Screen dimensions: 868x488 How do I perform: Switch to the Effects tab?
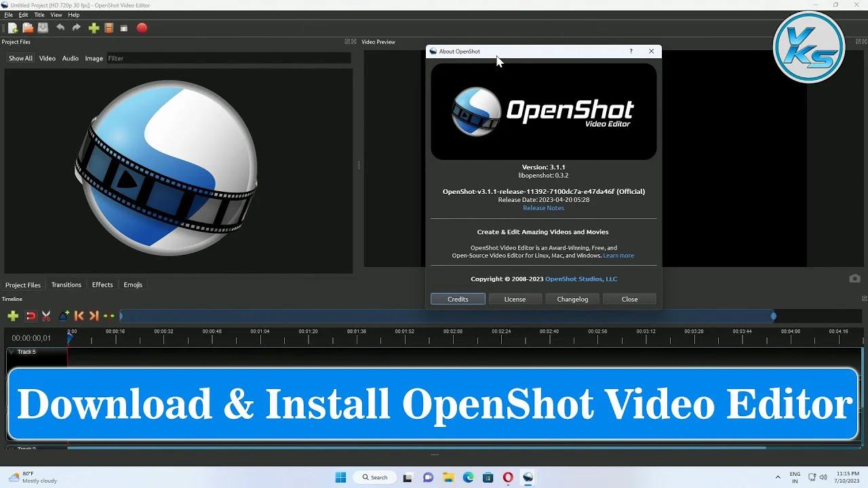pos(102,285)
